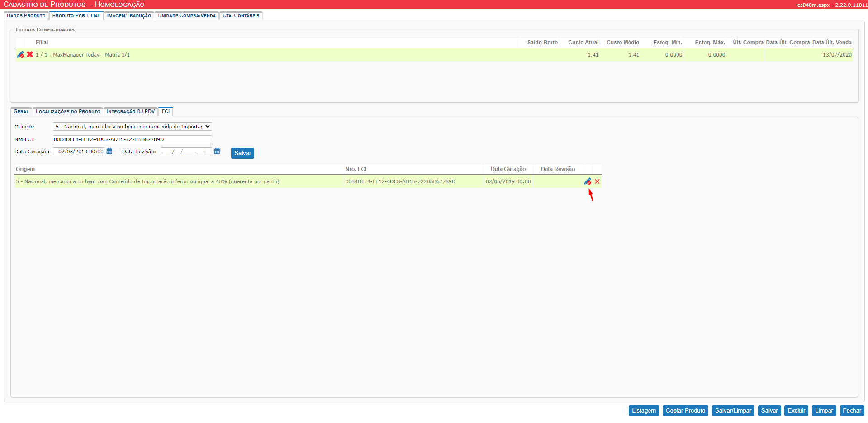Screen dimensions: 868x423
Task: Click the Data Revisão column header
Action: (558, 169)
